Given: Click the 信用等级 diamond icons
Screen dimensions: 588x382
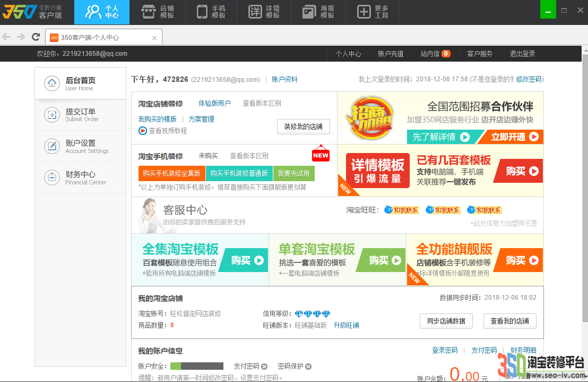Looking at the screenshot, I should tap(313, 313).
